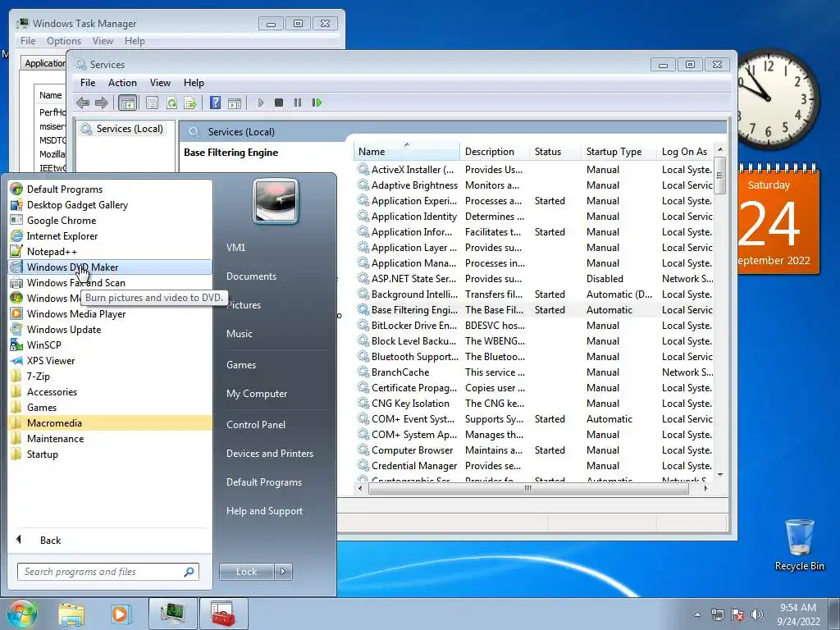Image resolution: width=840 pixels, height=630 pixels.
Task: Click the Start Service play icon
Action: [260, 103]
